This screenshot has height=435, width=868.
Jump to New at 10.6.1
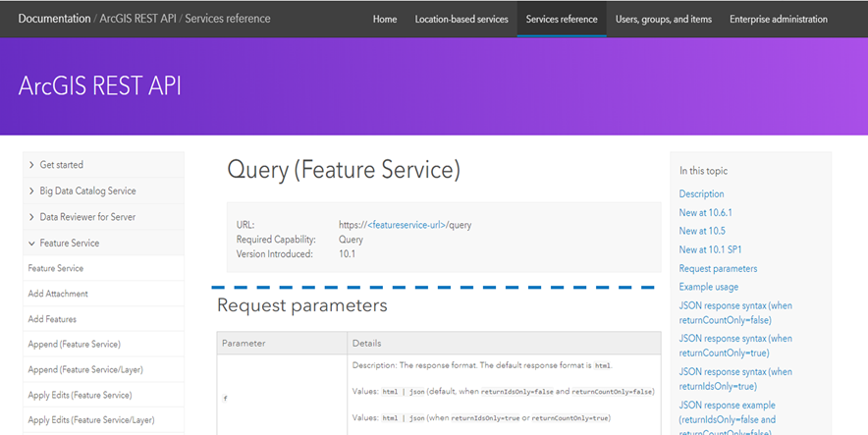(x=706, y=212)
